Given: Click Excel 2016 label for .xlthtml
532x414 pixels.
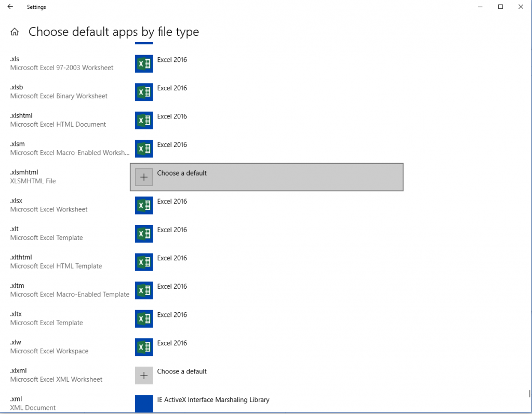Looking at the screenshot, I should click(172, 258).
